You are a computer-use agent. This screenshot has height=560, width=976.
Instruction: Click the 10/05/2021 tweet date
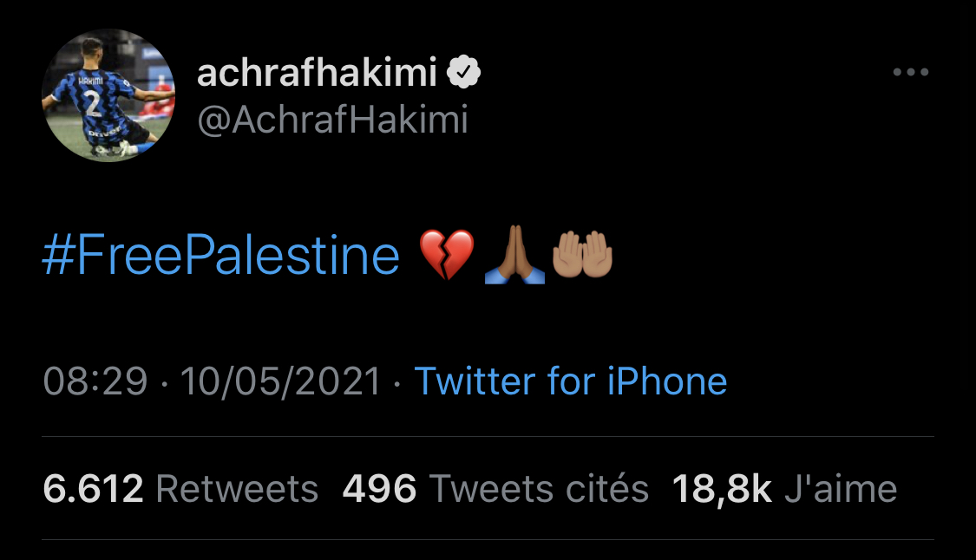280,381
